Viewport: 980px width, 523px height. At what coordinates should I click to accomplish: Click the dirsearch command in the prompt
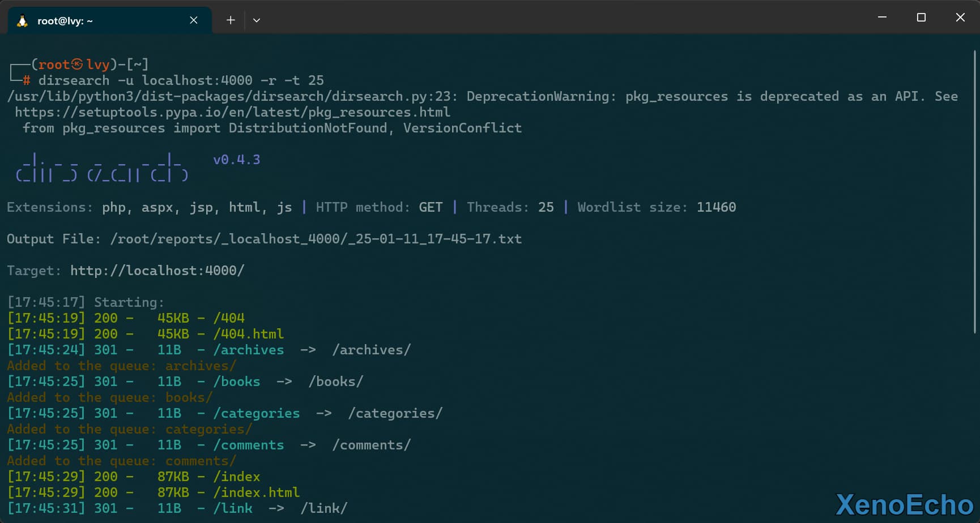(74, 80)
